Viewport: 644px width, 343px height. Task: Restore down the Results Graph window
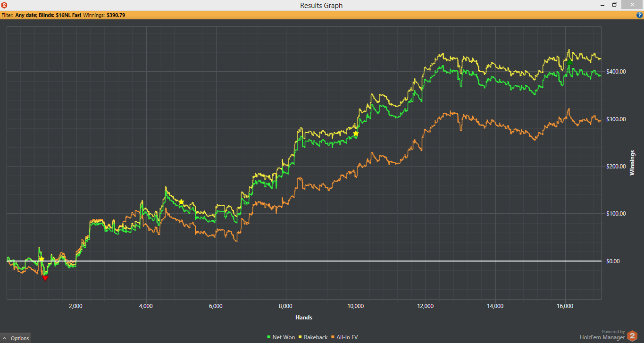(615, 5)
